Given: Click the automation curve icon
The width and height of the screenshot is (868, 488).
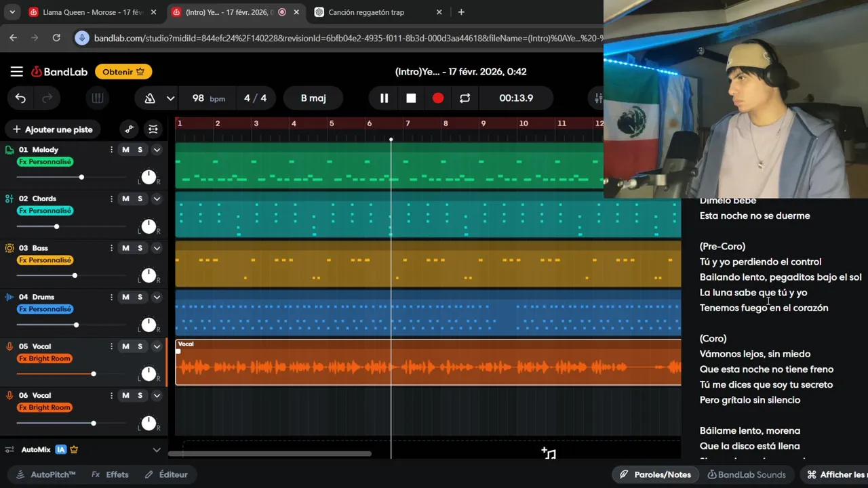Looking at the screenshot, I should tap(129, 129).
